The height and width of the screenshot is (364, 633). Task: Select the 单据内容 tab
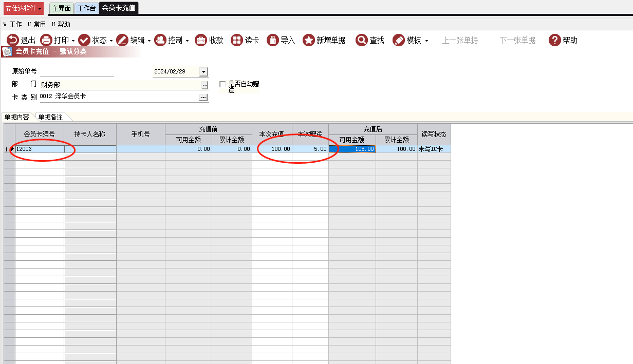click(17, 117)
